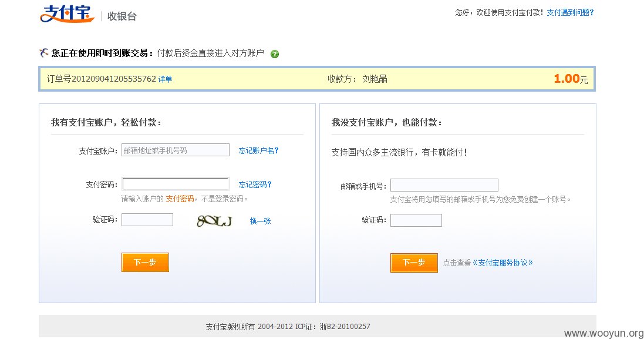Click the Alipay logo

coord(67,14)
